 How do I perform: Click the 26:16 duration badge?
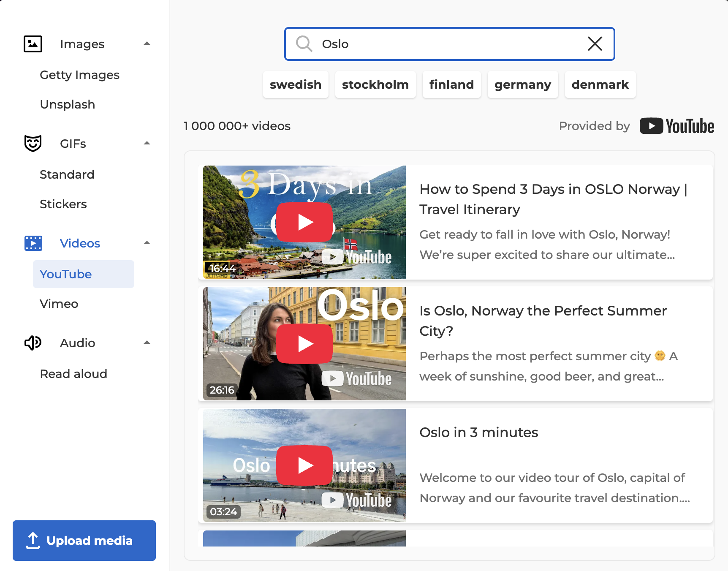click(222, 390)
